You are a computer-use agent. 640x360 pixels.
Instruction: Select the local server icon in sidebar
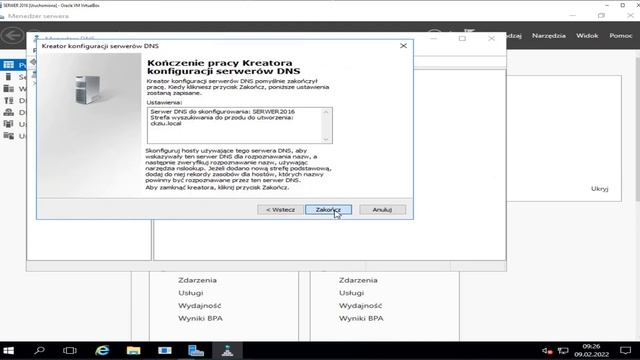[9, 77]
